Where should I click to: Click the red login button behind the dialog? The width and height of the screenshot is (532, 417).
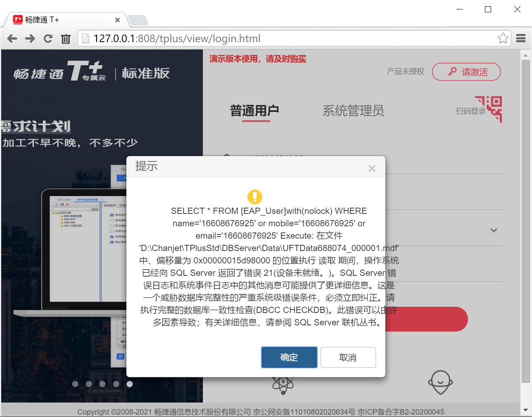(x=426, y=319)
